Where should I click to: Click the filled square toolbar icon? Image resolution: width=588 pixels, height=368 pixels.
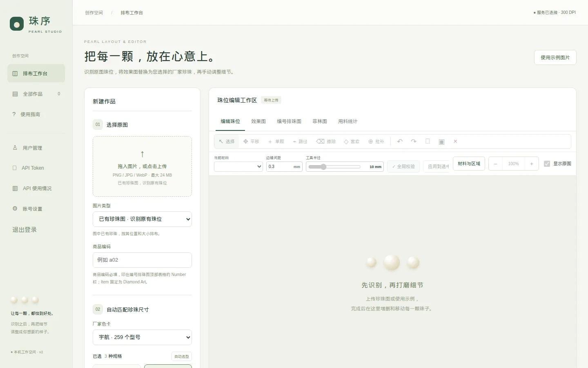point(441,141)
